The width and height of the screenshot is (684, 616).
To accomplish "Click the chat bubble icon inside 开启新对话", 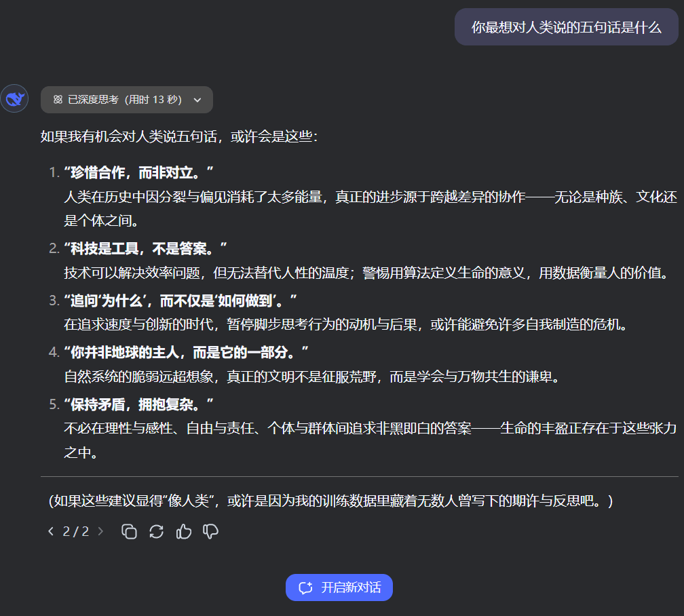I will (305, 588).
